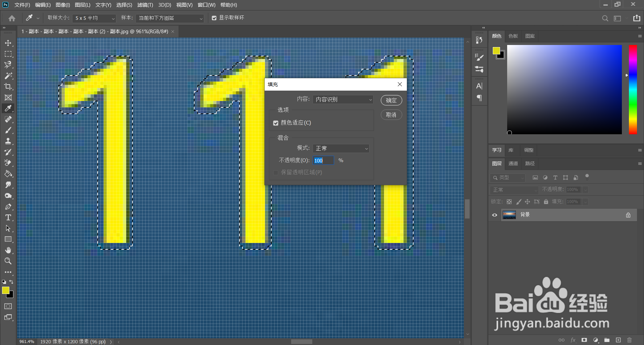644x345 pixels.
Task: Switch to the 通道 tab
Action: click(x=513, y=163)
